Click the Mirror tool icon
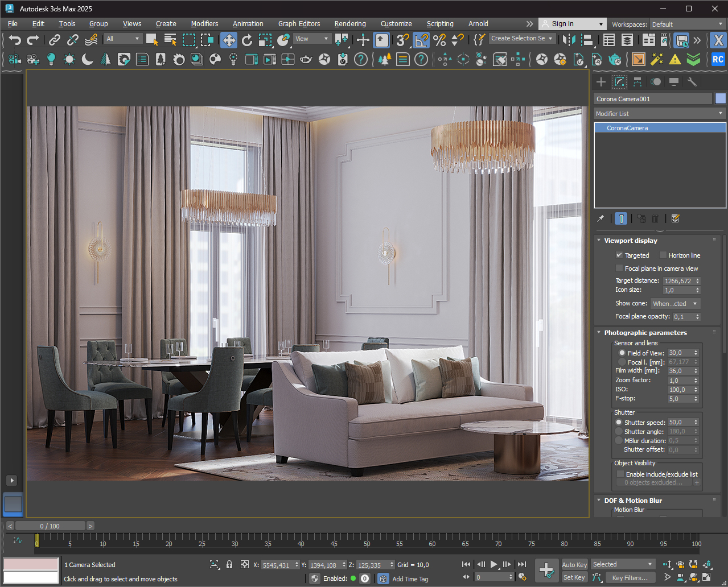The width and height of the screenshot is (728, 587). (x=568, y=40)
